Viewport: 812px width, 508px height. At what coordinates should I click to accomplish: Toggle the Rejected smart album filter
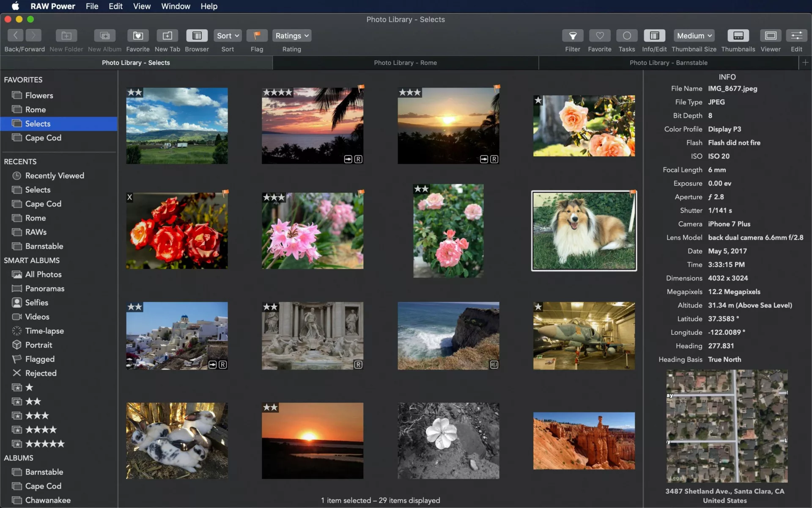(40, 373)
